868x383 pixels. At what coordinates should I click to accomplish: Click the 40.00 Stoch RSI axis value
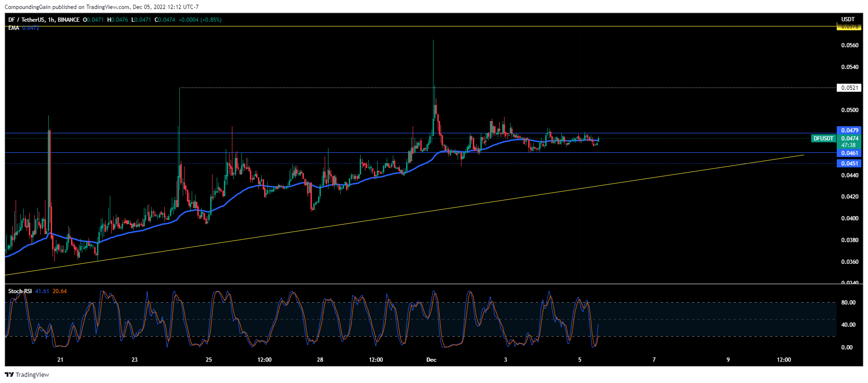tap(848, 325)
